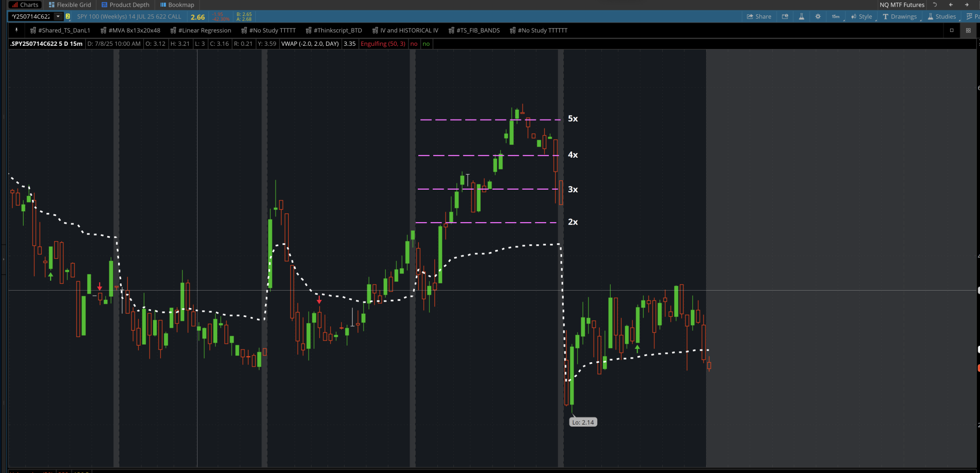Screen dimensions: 980x473
Task: Click the NQ MTF Futures workspace label
Action: (x=902, y=5)
